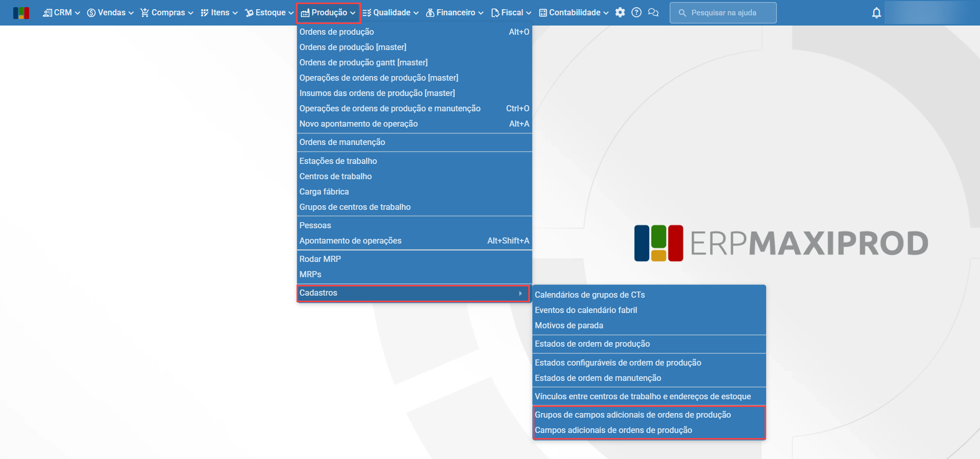Expand the Fiscal menu chevron
Viewport: 980px width, 459px height.
pos(529,13)
